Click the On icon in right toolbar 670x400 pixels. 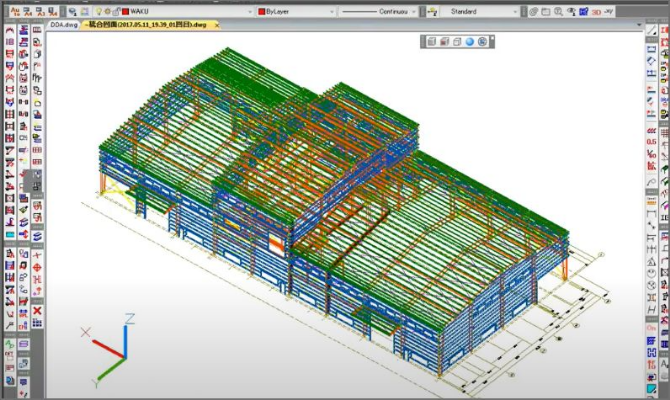pos(651,328)
